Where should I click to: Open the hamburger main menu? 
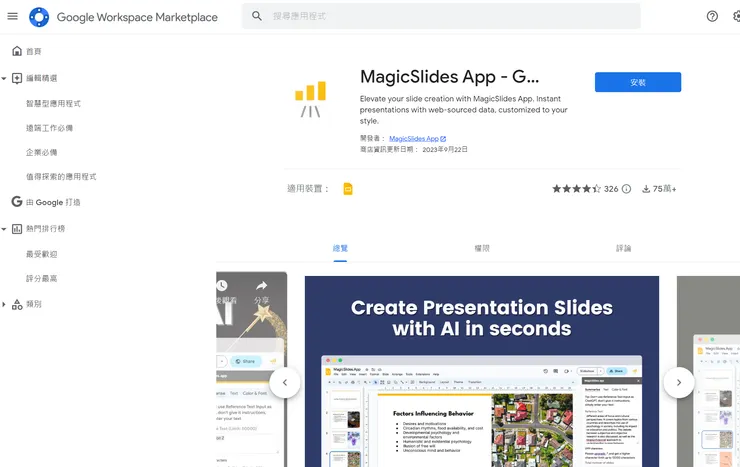(x=13, y=17)
